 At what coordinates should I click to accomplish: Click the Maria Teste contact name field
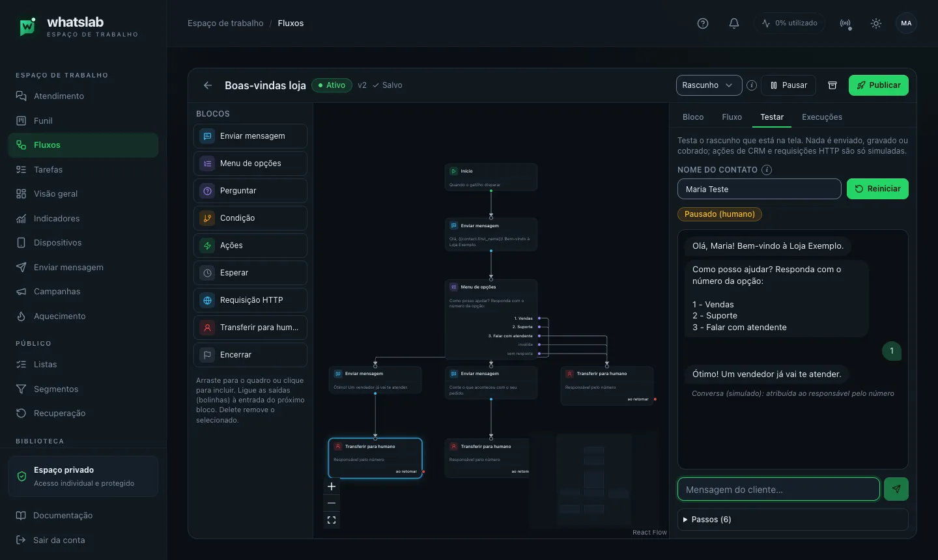click(760, 189)
